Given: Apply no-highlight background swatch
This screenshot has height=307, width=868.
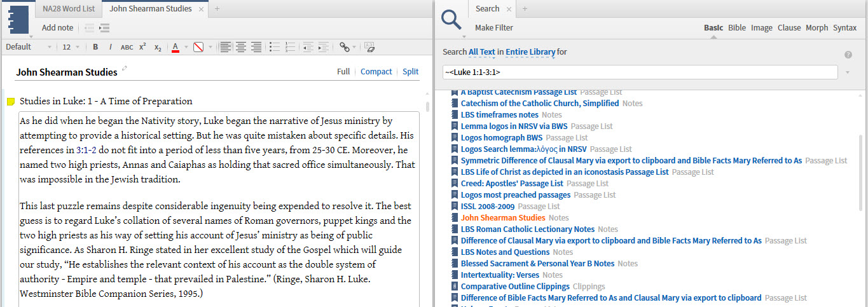Looking at the screenshot, I should point(198,47).
